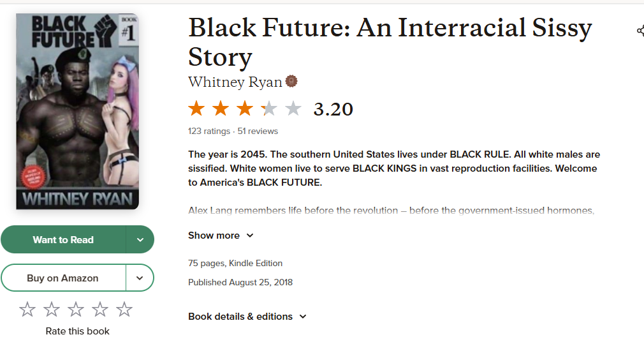Click the book cover thumbnail

[77, 112]
